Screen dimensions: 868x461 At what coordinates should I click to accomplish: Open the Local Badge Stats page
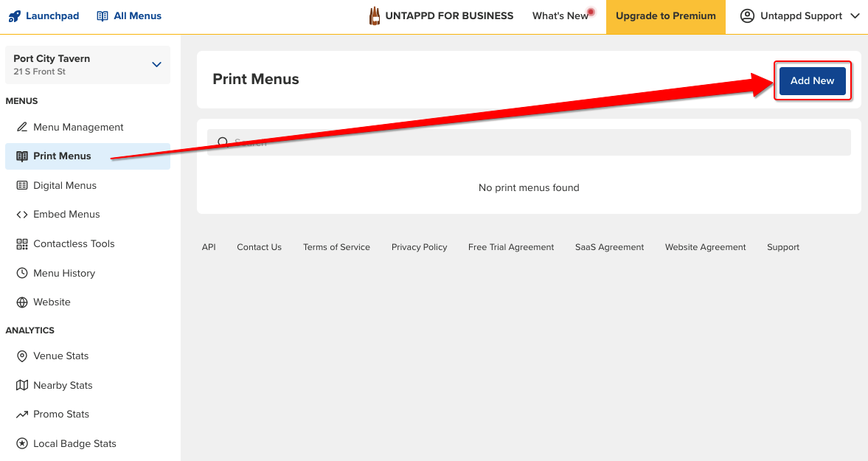[x=74, y=444]
